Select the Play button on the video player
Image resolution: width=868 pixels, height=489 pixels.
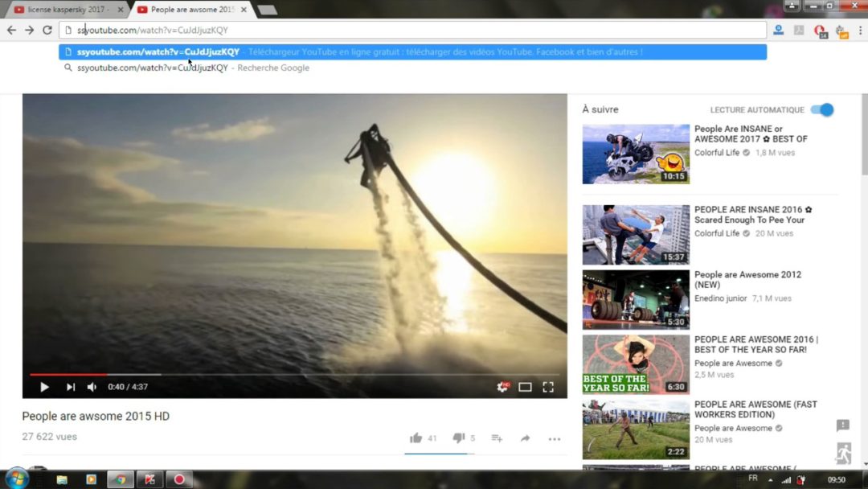(x=44, y=387)
